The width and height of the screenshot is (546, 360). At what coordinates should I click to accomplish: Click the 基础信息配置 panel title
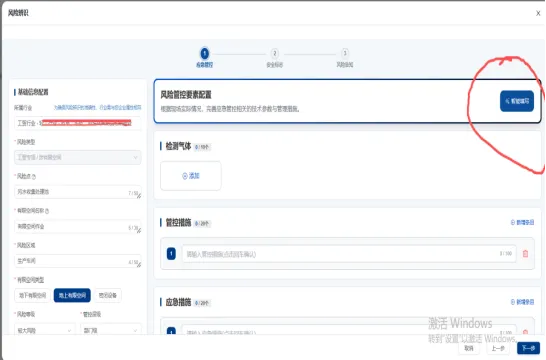[33, 92]
